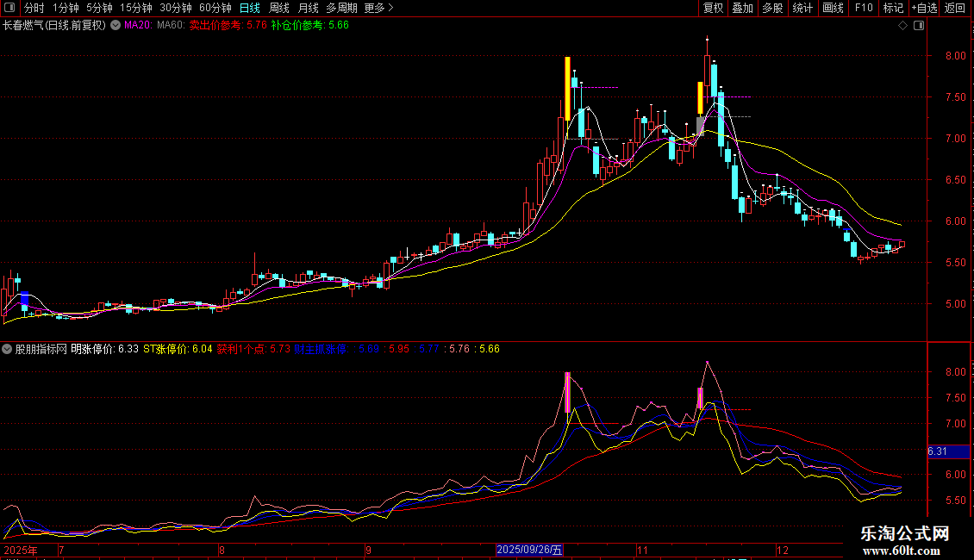Toggle the right info panel icon

pos(919,26)
